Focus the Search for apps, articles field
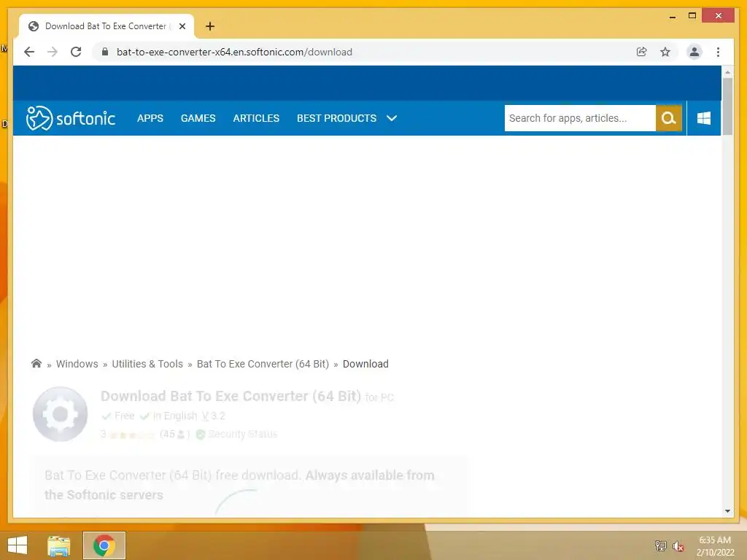 coord(580,118)
